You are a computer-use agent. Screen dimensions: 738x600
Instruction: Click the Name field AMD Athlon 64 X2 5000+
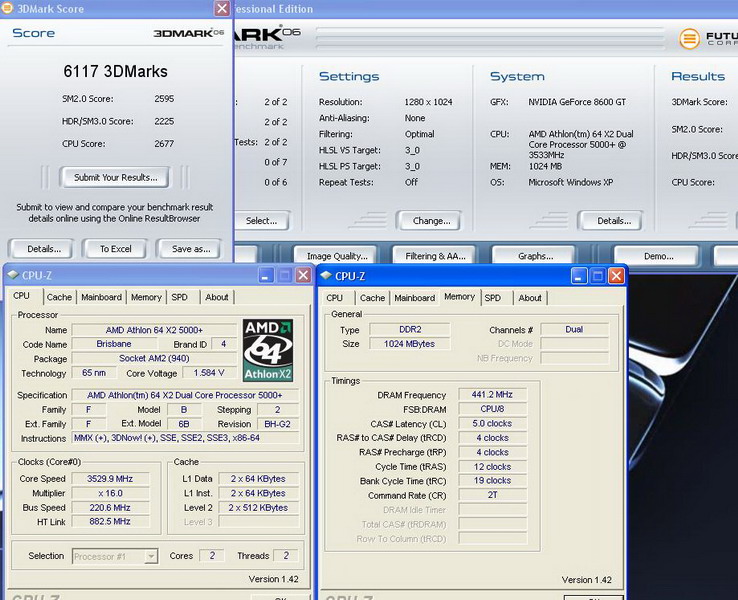pyautogui.click(x=154, y=330)
